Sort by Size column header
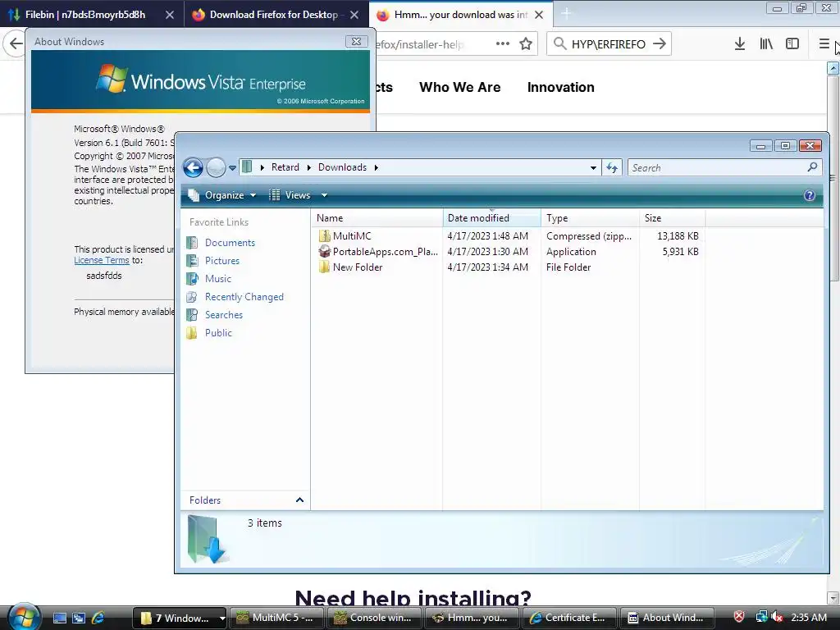The width and height of the screenshot is (840, 630). 673,218
